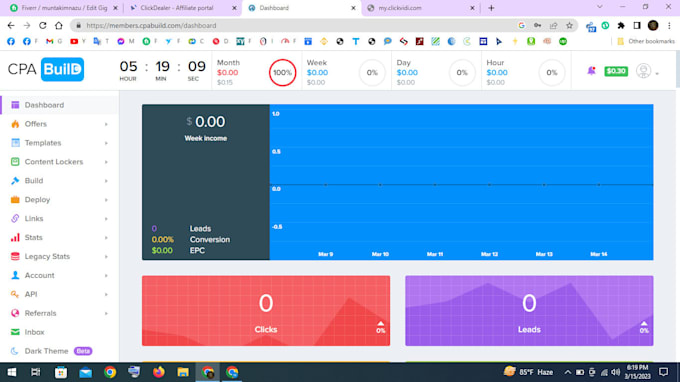Open the user avatar dropdown
680x382 pixels.
pyautogui.click(x=647, y=71)
